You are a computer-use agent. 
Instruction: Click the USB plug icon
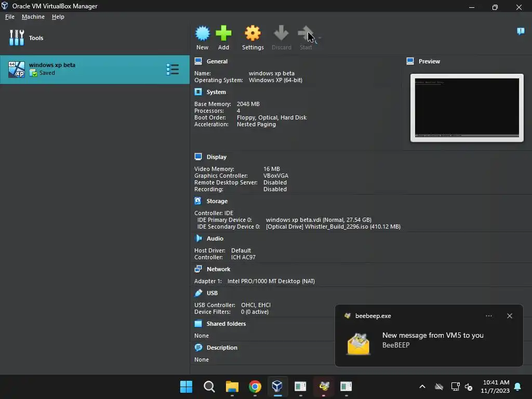tap(198, 293)
